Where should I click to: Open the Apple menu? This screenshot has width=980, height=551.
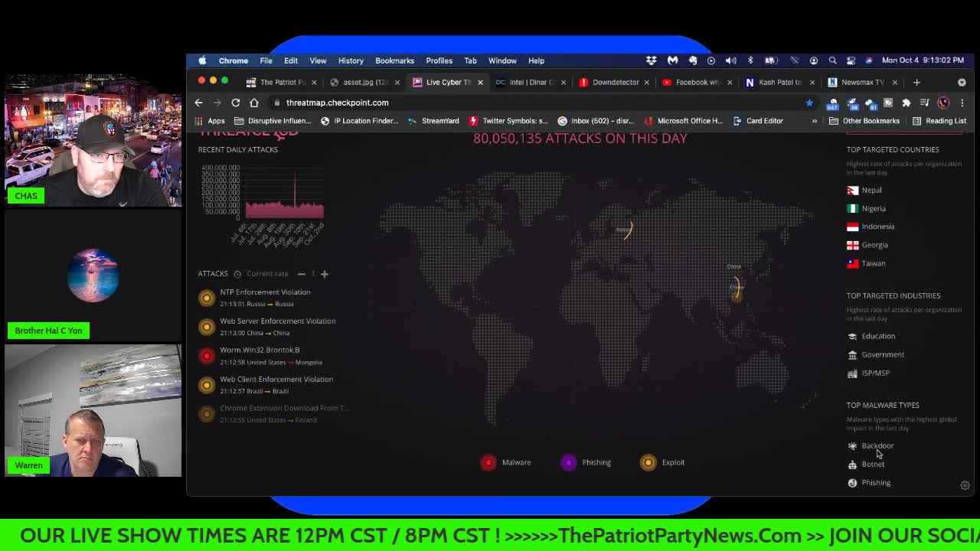[202, 60]
